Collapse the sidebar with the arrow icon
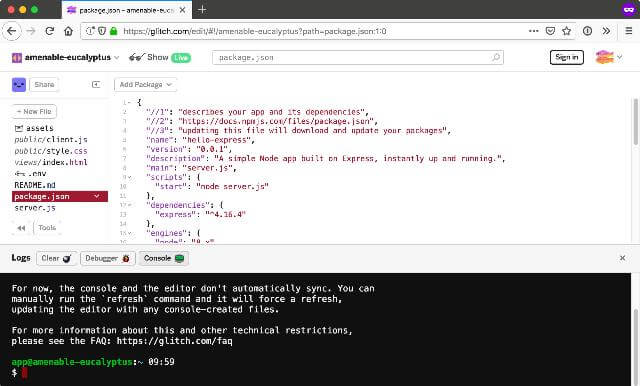Screen dimensions: 640x386 coord(96,84)
